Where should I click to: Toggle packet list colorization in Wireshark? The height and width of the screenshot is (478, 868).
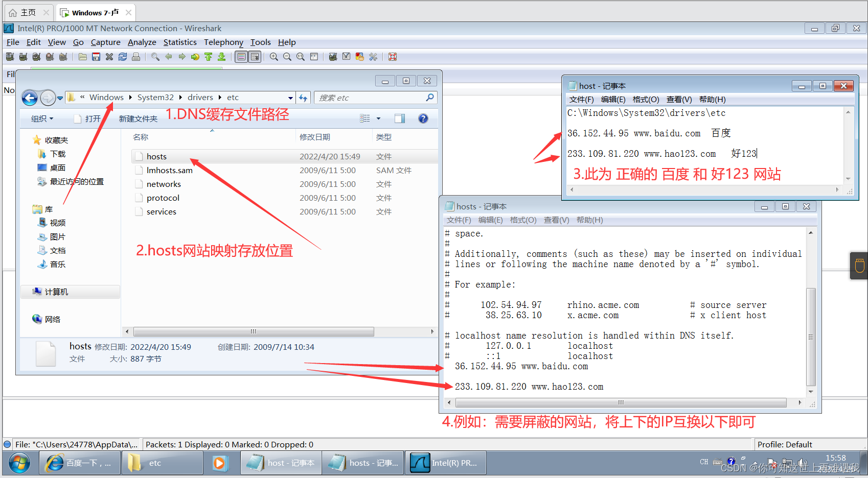click(x=241, y=57)
